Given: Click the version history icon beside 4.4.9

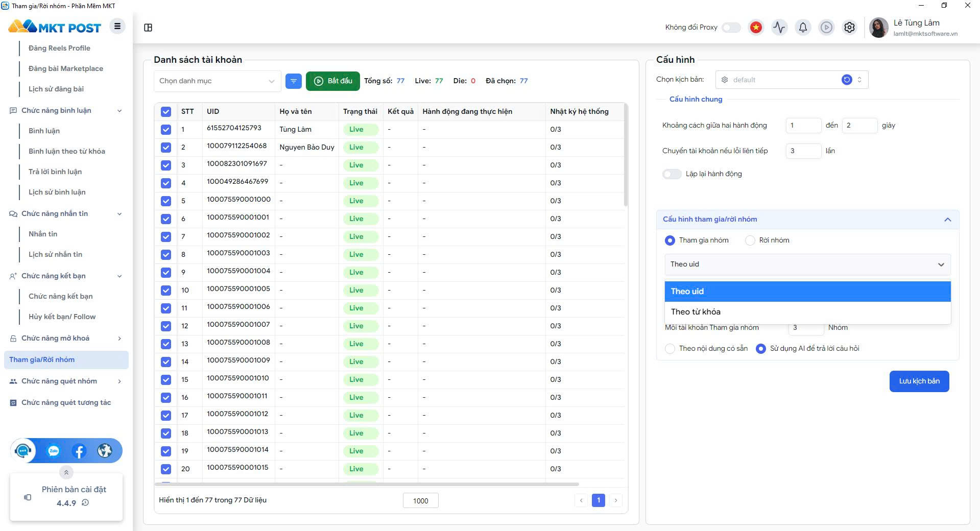Looking at the screenshot, I should 85,503.
